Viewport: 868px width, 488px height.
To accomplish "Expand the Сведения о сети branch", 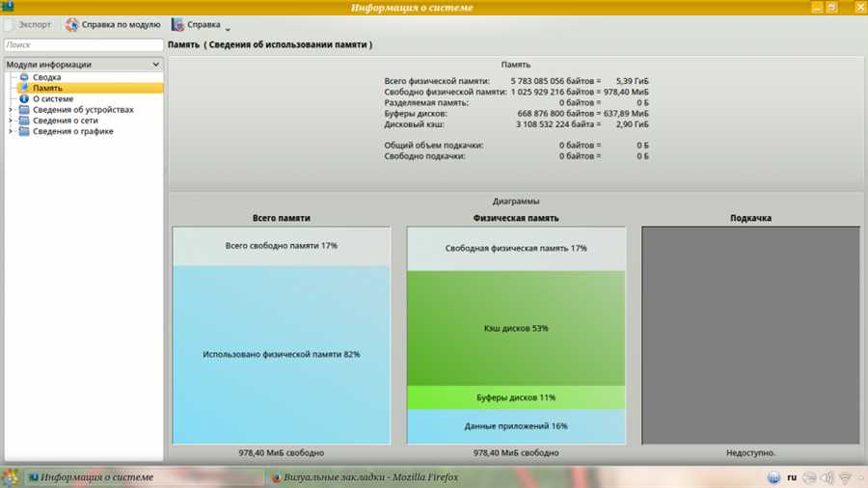I will 11,121.
